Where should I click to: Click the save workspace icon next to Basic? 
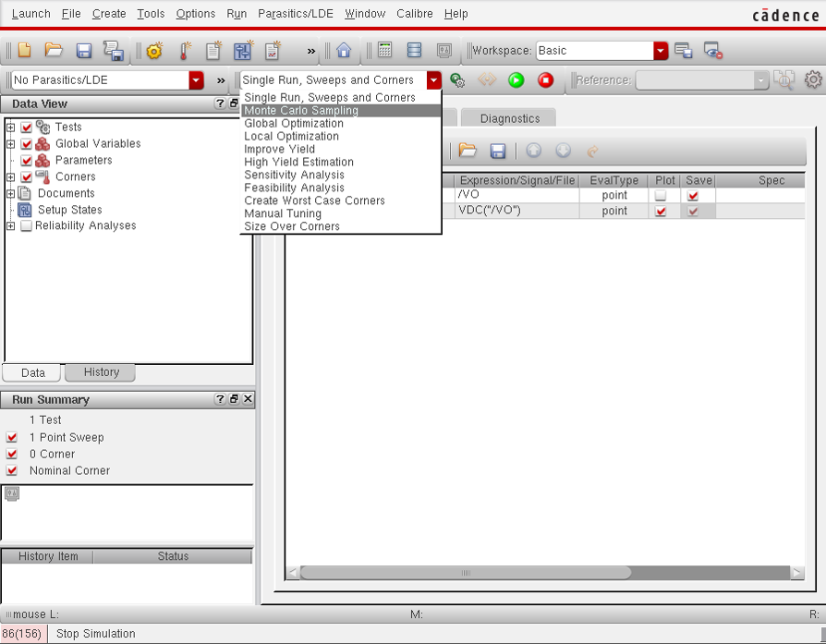[683, 51]
